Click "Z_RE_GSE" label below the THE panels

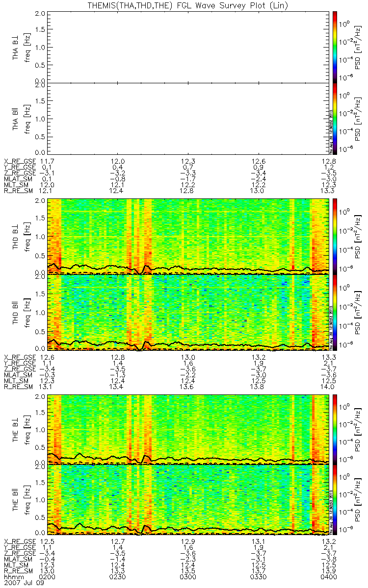[20, 553]
